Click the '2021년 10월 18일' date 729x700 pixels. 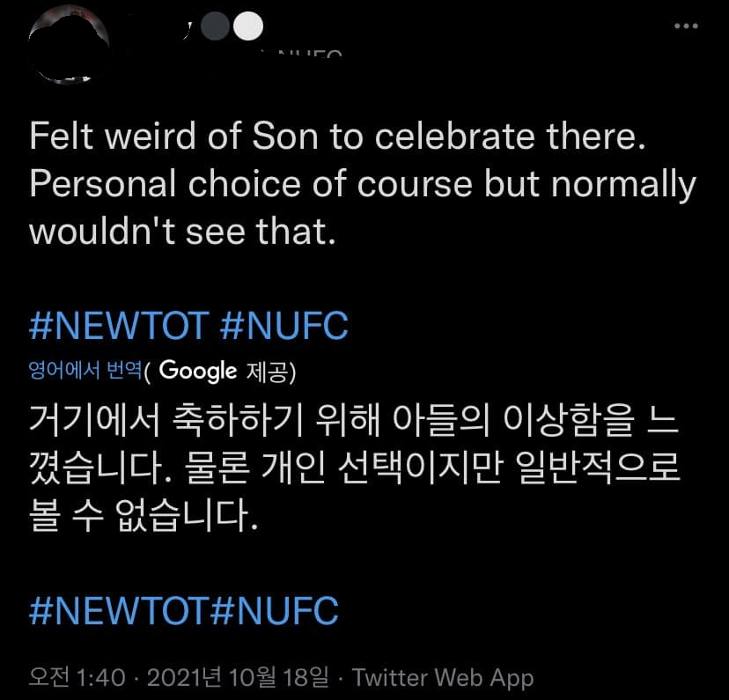click(238, 677)
